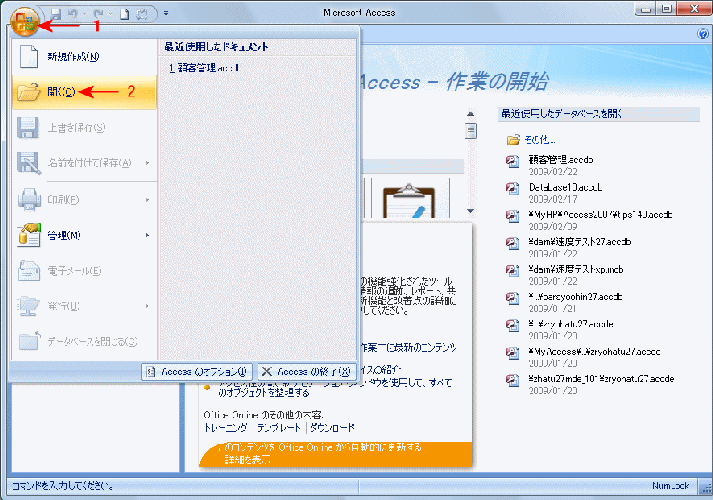Image resolution: width=713 pixels, height=500 pixels.
Task: Click the icon beside 速度テスト27.accdb
Action: point(512,243)
